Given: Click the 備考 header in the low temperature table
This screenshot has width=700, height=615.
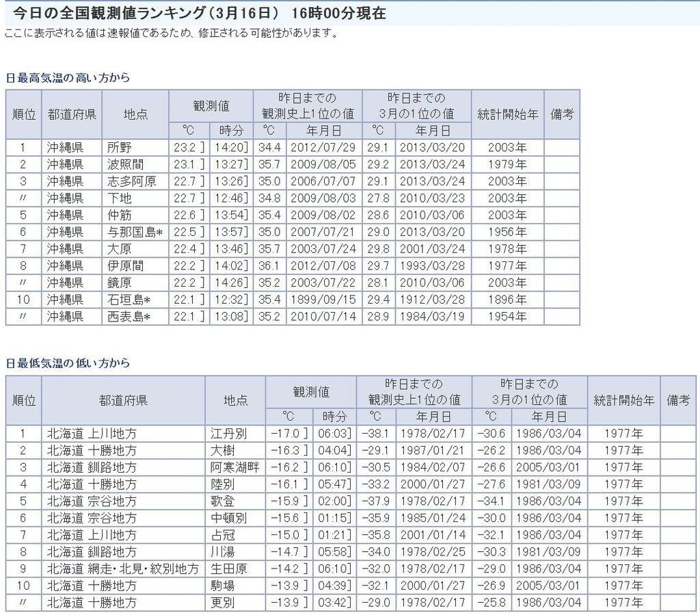Looking at the screenshot, I should click(x=679, y=400).
